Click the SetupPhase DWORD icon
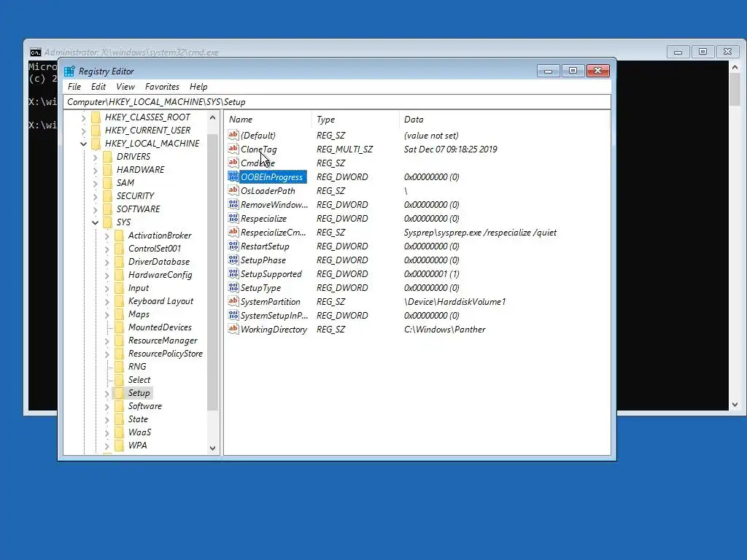747x560 pixels. coord(233,260)
